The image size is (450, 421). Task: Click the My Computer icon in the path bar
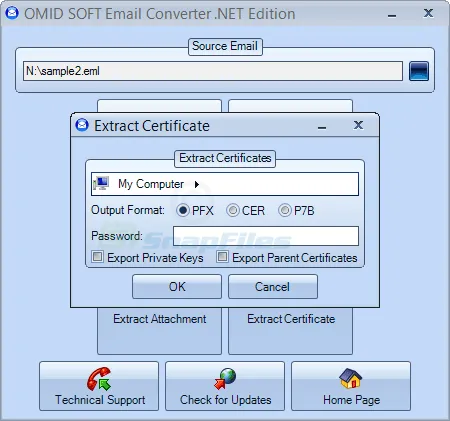101,183
